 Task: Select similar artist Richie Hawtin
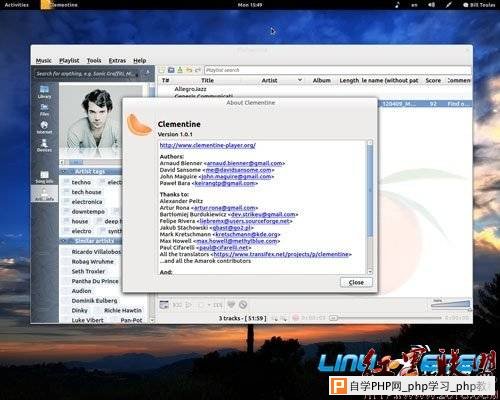pos(123,310)
